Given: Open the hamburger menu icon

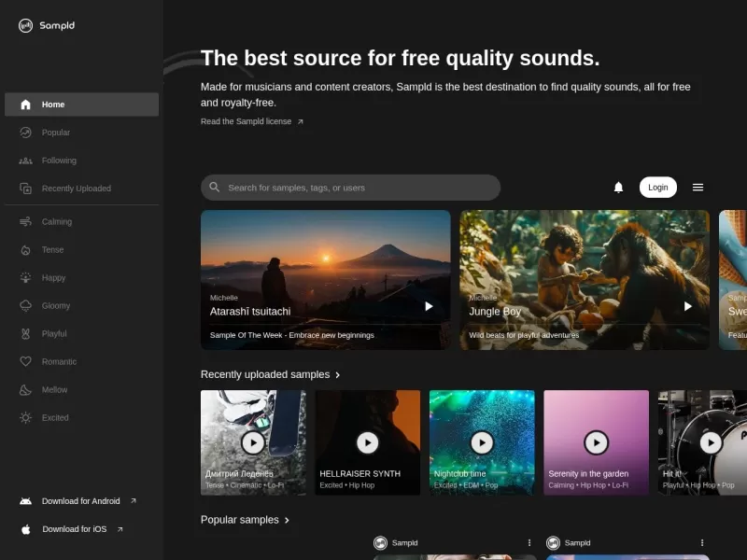Looking at the screenshot, I should (x=698, y=188).
